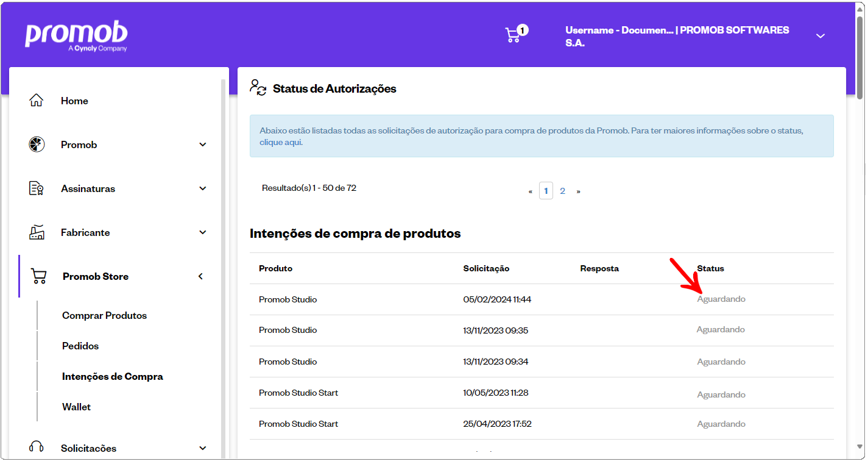Click the date 13/11/2023 09:35
Viewport: 868px width, 464px height.
495,330
